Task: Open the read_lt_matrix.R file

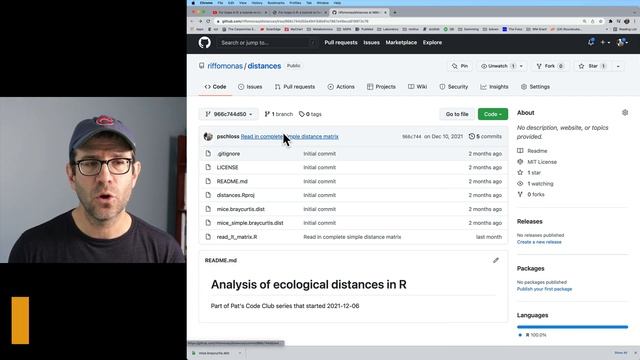Action: pyautogui.click(x=237, y=237)
